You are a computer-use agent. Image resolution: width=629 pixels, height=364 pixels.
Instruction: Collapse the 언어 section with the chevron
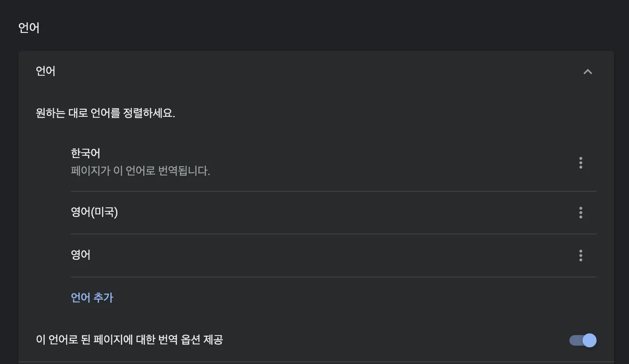coord(587,71)
